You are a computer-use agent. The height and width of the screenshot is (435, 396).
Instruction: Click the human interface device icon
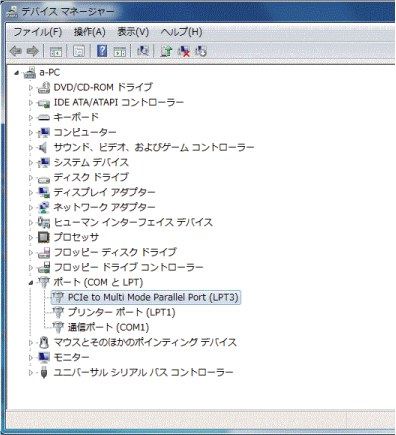click(44, 222)
